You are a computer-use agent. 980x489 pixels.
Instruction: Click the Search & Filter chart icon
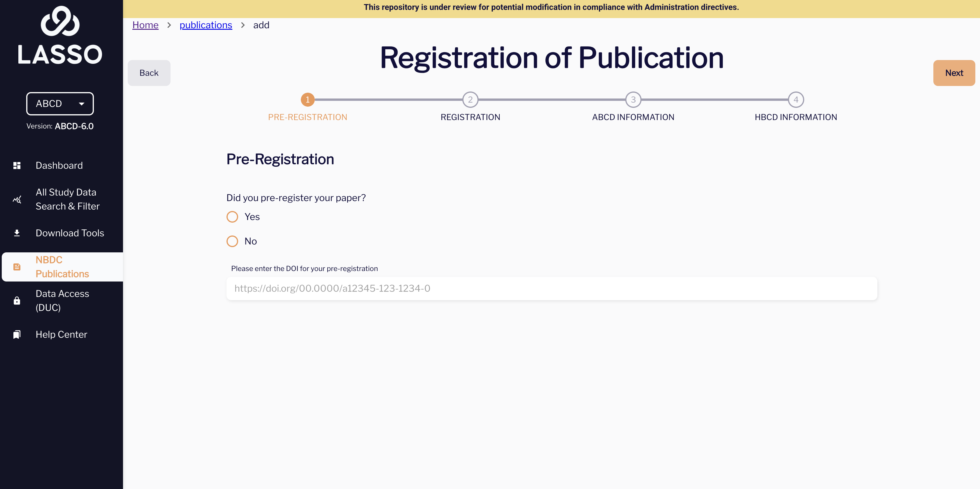click(x=17, y=199)
